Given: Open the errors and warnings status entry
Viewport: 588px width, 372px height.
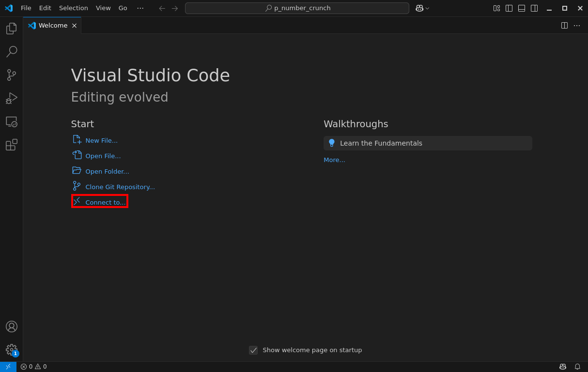Looking at the screenshot, I should click(34, 367).
